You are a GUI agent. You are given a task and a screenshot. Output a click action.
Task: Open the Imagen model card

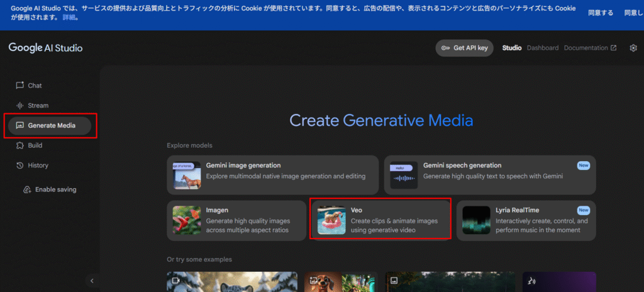pyautogui.click(x=236, y=220)
